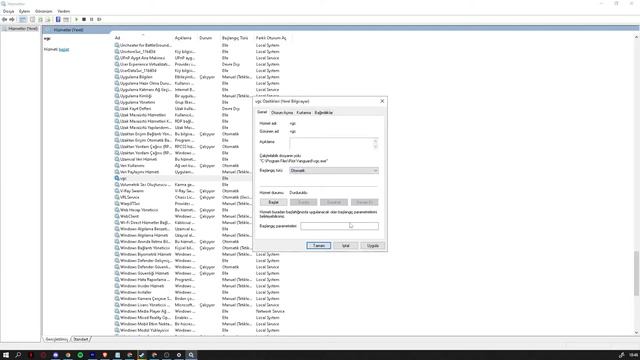Click the services list scroll-up arrow
This screenshot has height=360, width=640.
coord(636,37)
